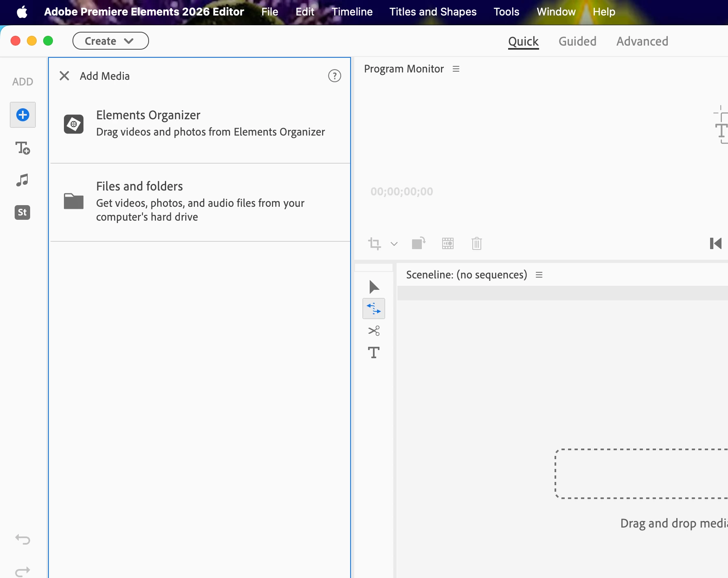Click the 00;00;00;00 timecode field
The image size is (728, 578).
401,191
